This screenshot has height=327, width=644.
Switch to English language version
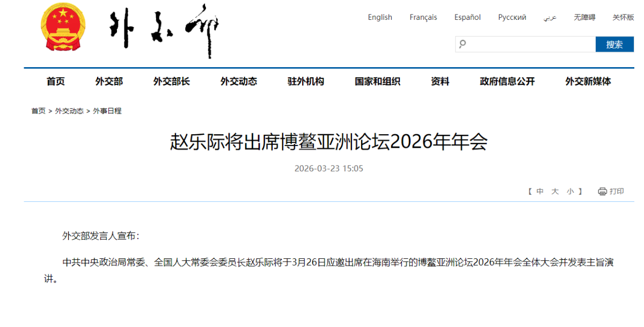point(379,17)
